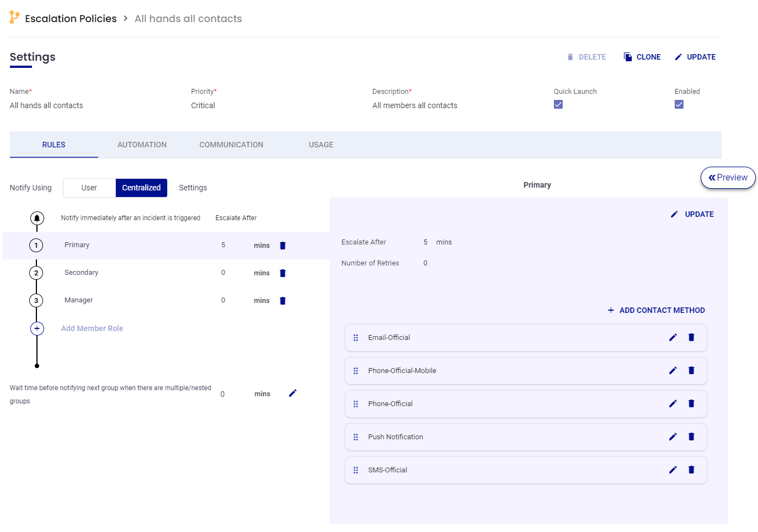Screen dimensions: 758x532
Task: Remove the Manager role with trash icon
Action: click(282, 301)
